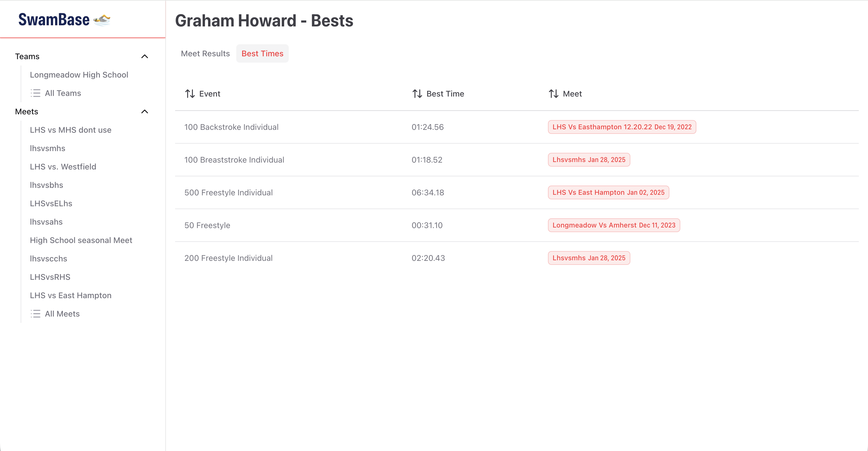868x451 pixels.
Task: Click the sort arrows next to Best Time
Action: tap(417, 94)
